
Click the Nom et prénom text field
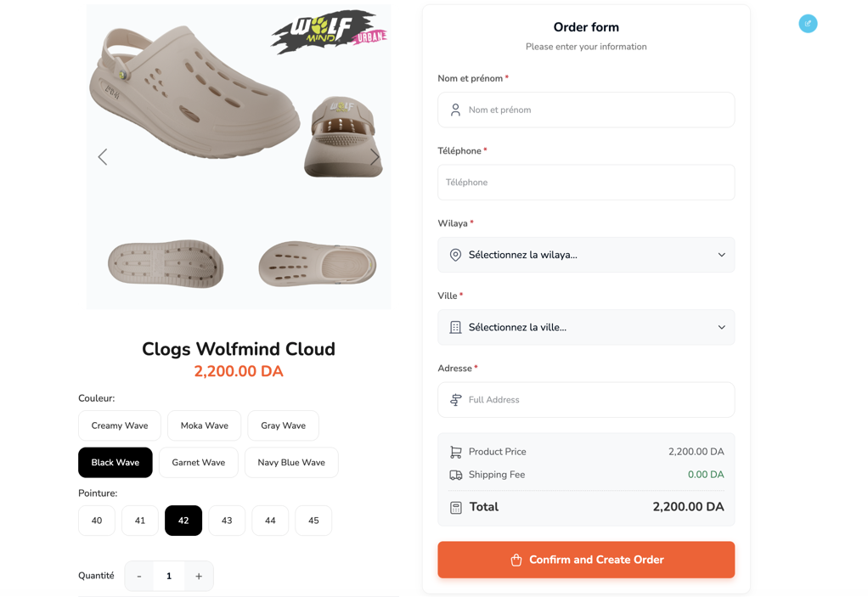(595, 110)
